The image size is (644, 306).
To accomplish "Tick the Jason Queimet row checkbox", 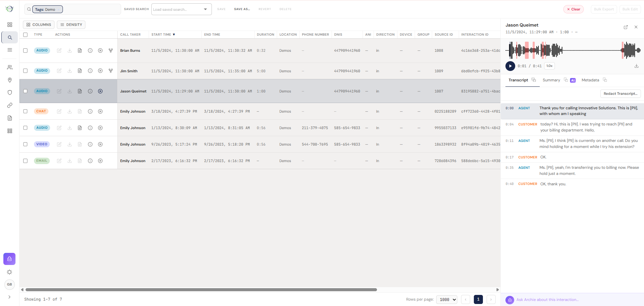I will (x=25, y=91).
